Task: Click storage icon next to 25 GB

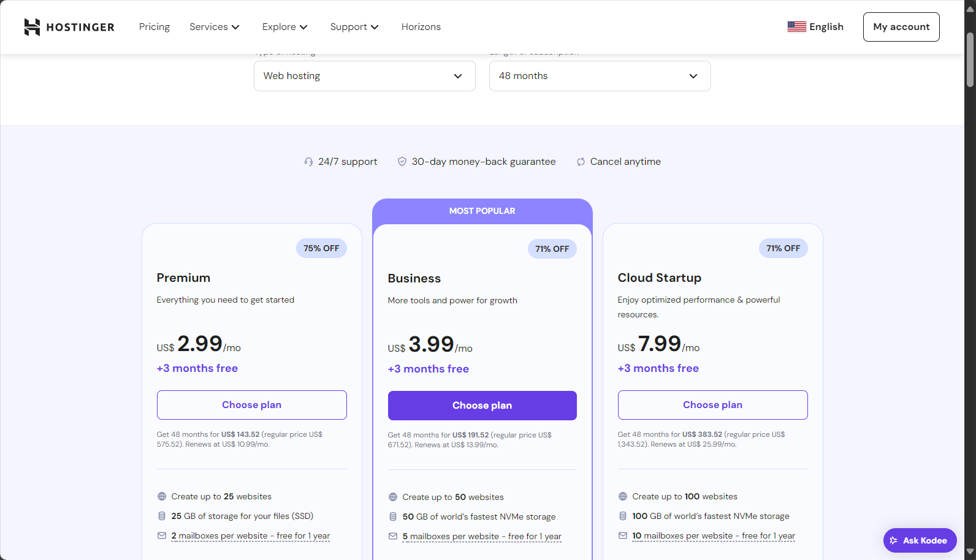Action: [x=162, y=516]
